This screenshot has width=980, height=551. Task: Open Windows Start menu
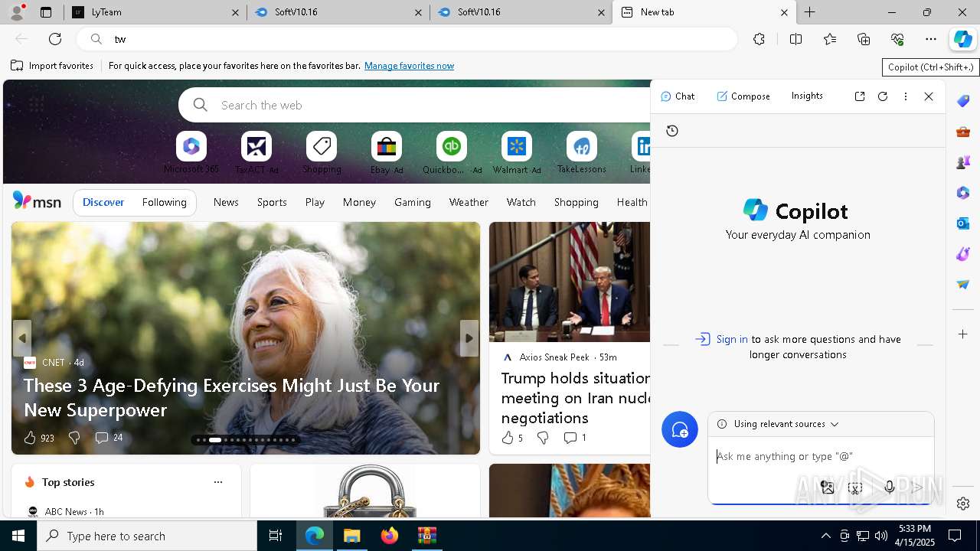18,536
